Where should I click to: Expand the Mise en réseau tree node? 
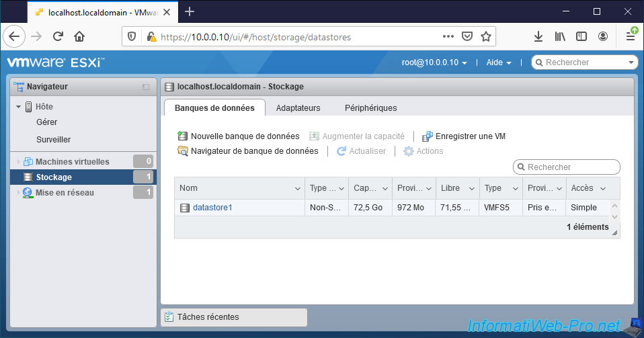point(18,193)
